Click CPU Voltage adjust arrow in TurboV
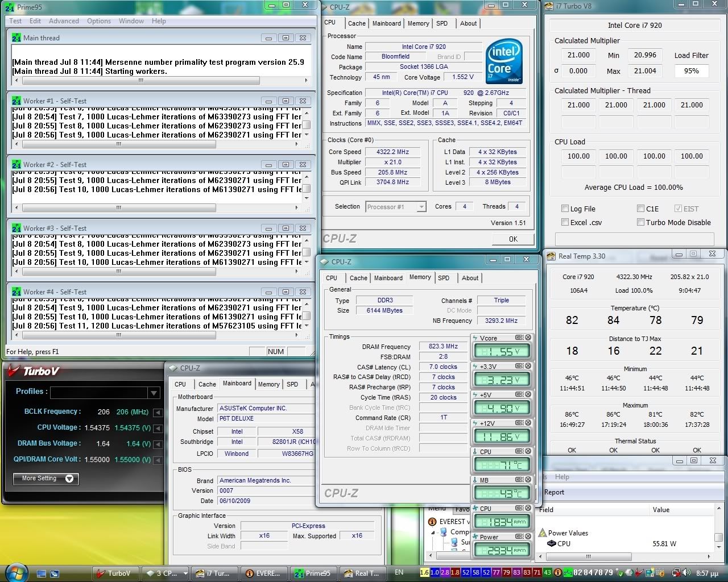 [158, 429]
